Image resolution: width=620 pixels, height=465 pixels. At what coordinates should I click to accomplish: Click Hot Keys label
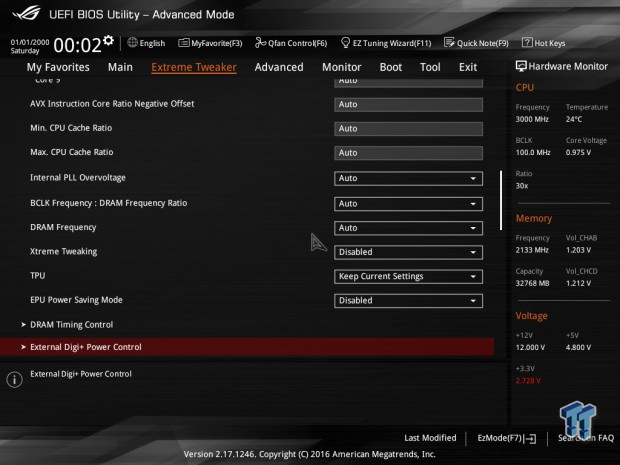pos(550,43)
